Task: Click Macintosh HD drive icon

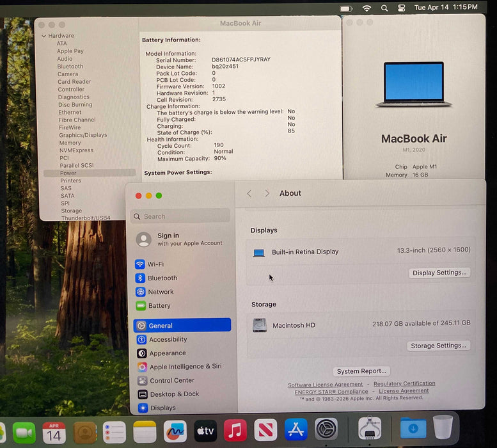Action: click(x=260, y=325)
